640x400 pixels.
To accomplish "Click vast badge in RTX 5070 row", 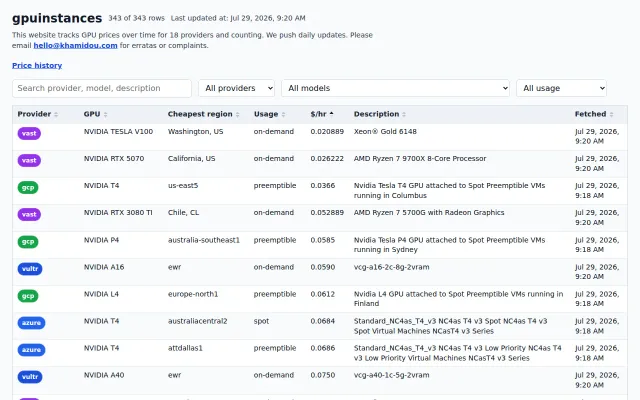I will [29, 160].
